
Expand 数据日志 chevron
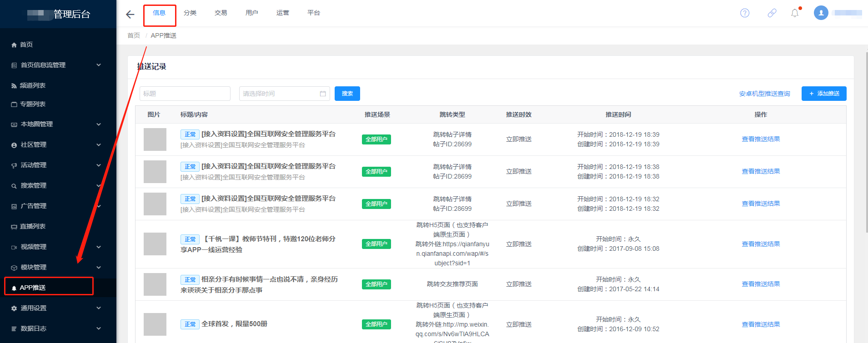(99, 328)
